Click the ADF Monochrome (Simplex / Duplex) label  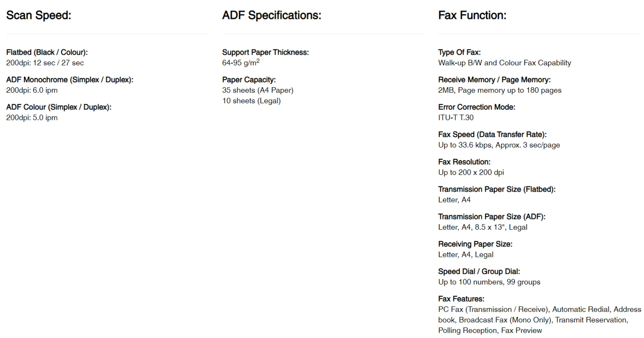(70, 80)
